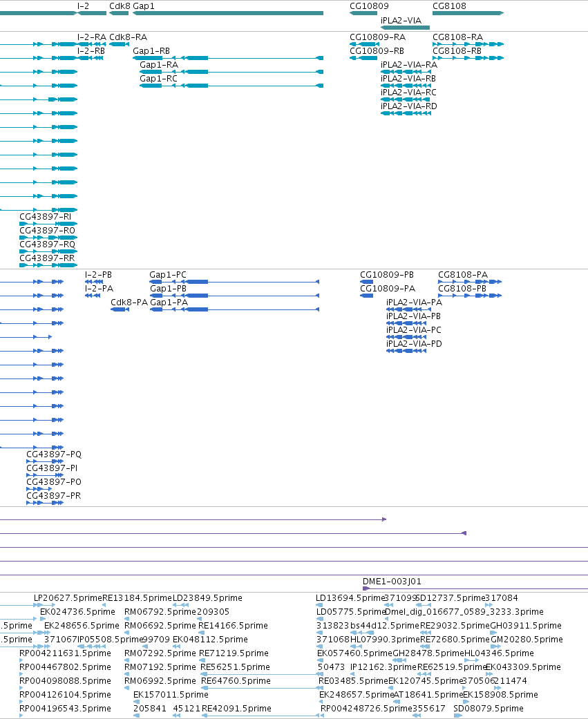Select the CG43897-PI protein label
588x719 pixels.
52,468
